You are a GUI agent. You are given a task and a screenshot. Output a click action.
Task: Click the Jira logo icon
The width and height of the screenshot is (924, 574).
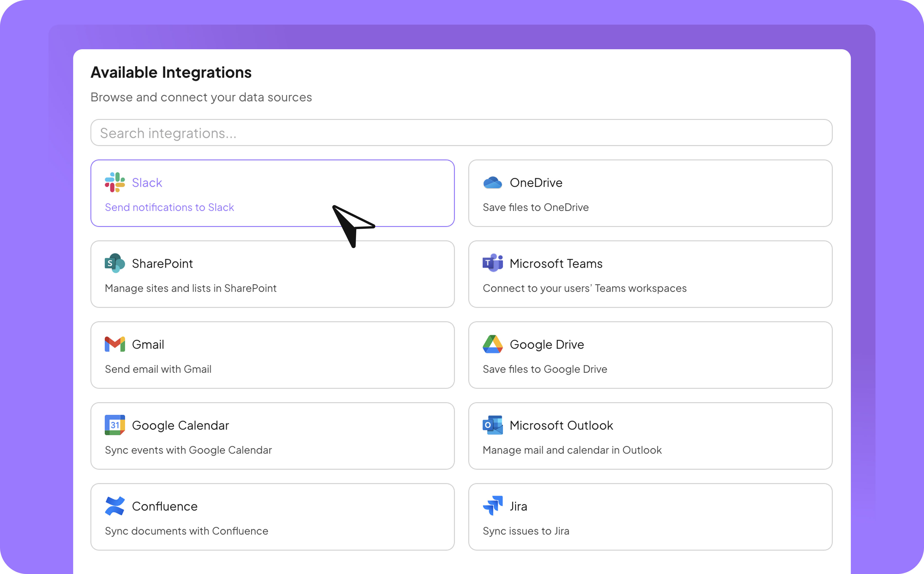coord(492,506)
